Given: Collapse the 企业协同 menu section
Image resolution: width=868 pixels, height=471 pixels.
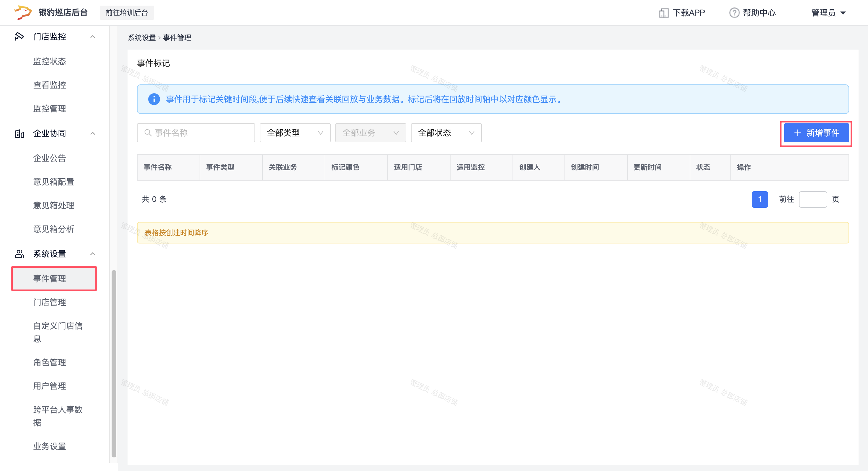Looking at the screenshot, I should [x=93, y=133].
